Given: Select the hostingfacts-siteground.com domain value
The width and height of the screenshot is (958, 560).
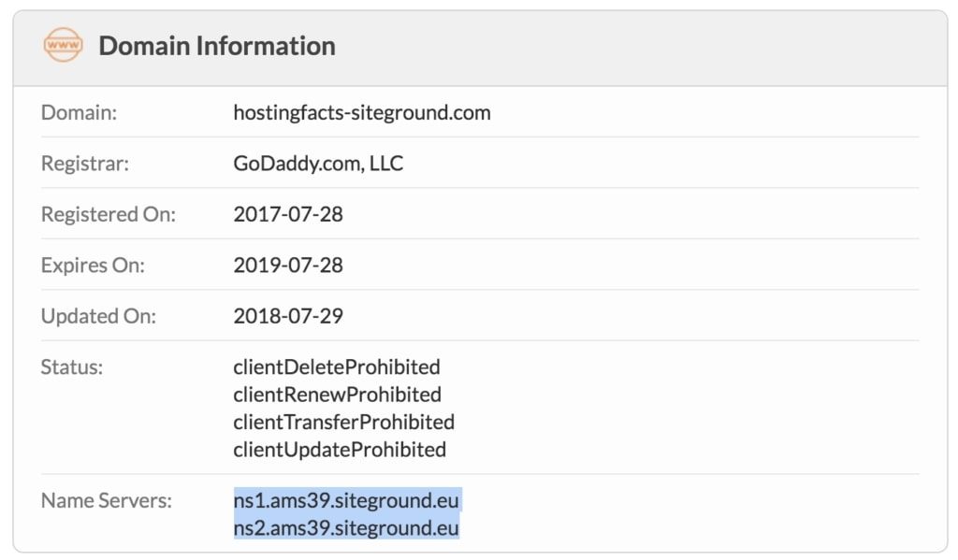Looking at the screenshot, I should [x=362, y=112].
